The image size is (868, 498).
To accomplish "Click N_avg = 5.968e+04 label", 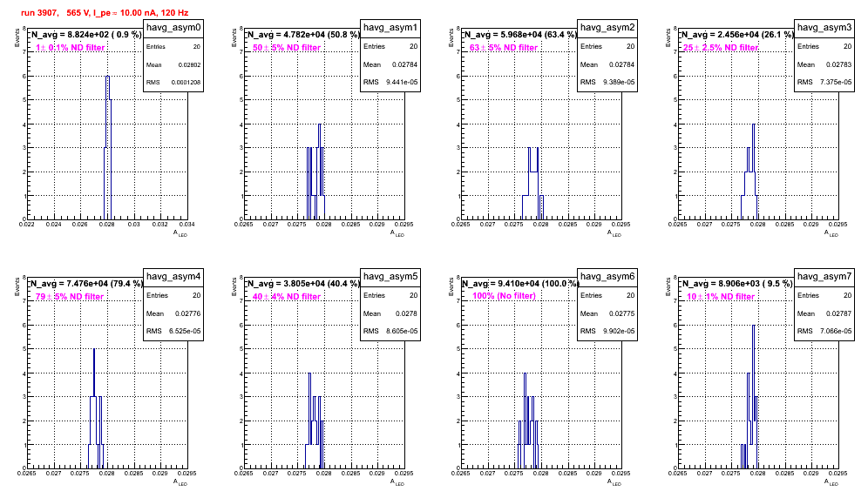I will pos(520,35).
